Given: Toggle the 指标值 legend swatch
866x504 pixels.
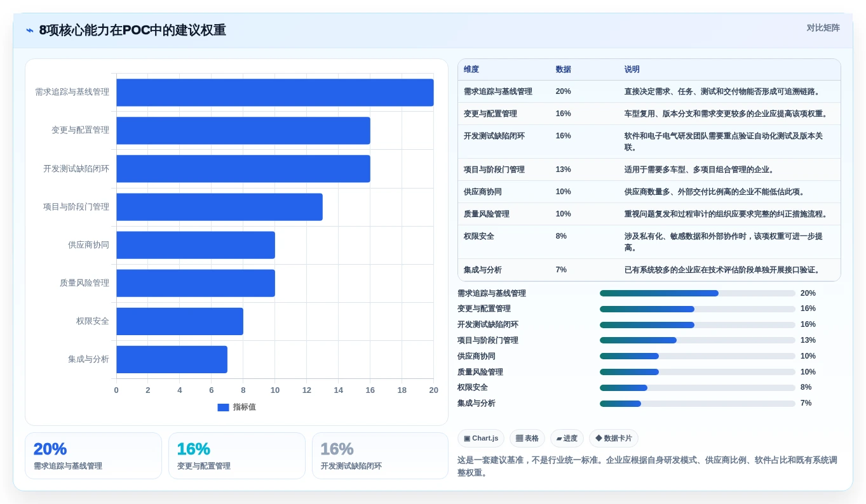Looking at the screenshot, I should pos(223,408).
